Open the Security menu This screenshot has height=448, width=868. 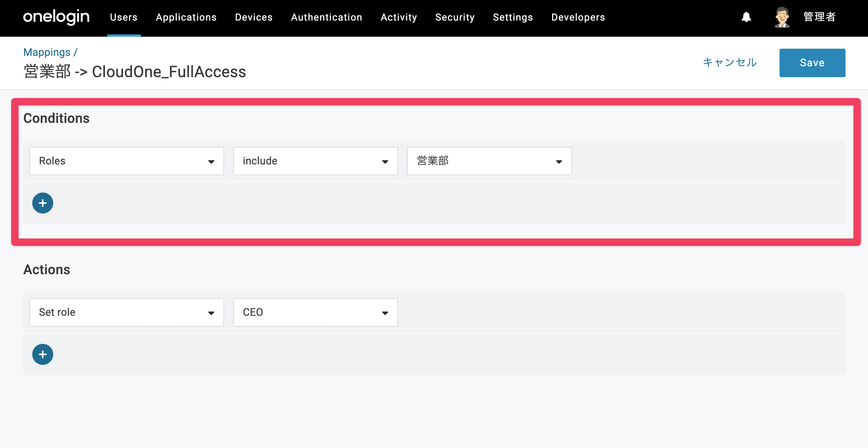tap(455, 17)
